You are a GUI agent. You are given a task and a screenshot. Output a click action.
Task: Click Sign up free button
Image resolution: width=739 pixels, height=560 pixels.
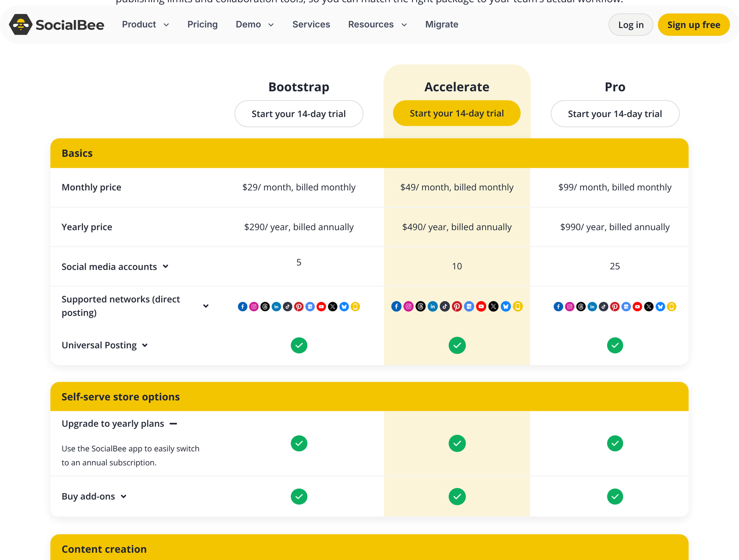tap(694, 25)
